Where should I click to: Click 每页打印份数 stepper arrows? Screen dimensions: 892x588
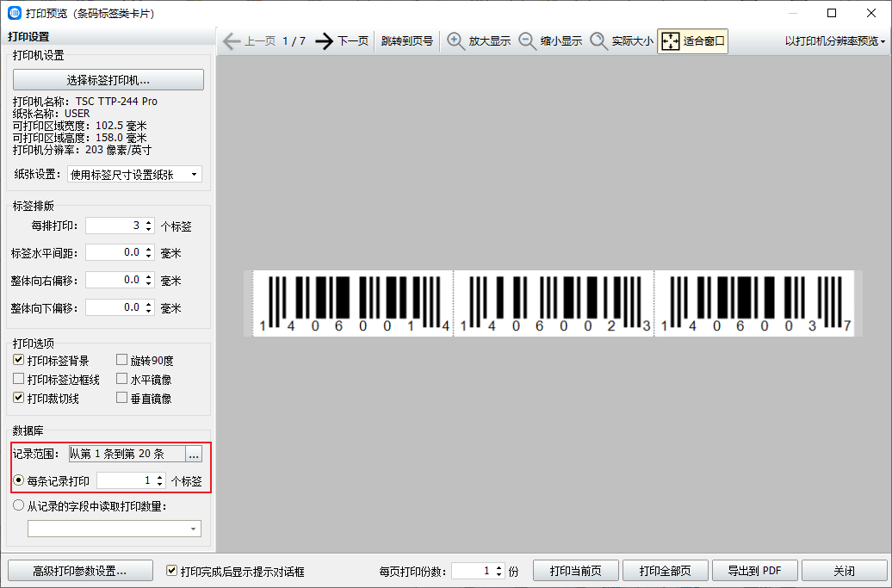click(x=499, y=571)
